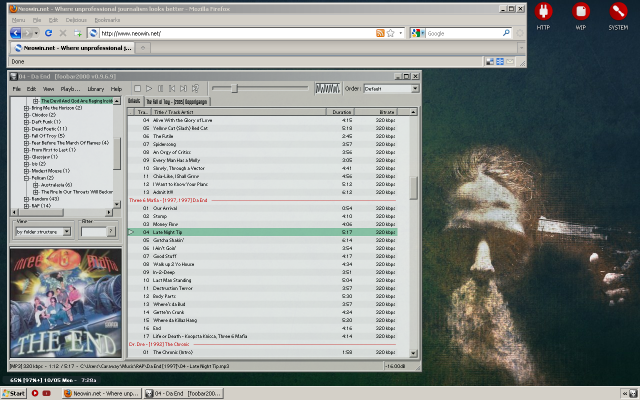The height and width of the screenshot is (400, 640).
Task: Click the foobar2000 taskbar button
Action: (x=184, y=393)
